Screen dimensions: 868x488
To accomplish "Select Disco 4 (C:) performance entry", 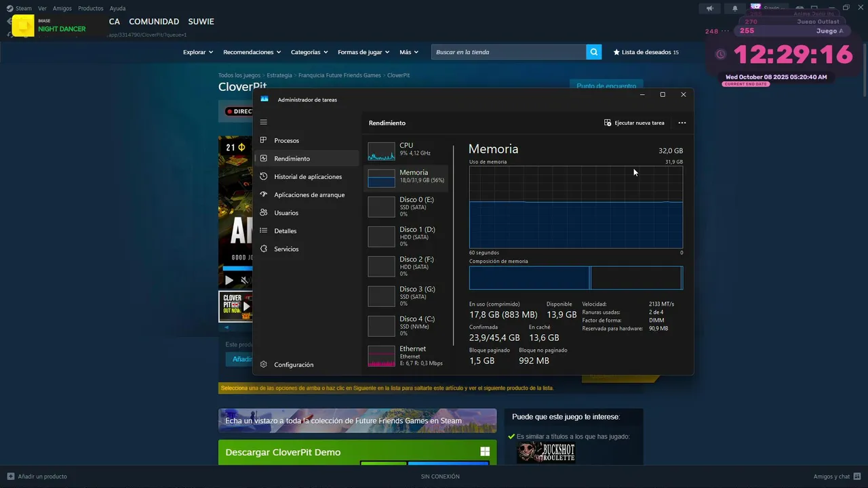I will [x=406, y=326].
